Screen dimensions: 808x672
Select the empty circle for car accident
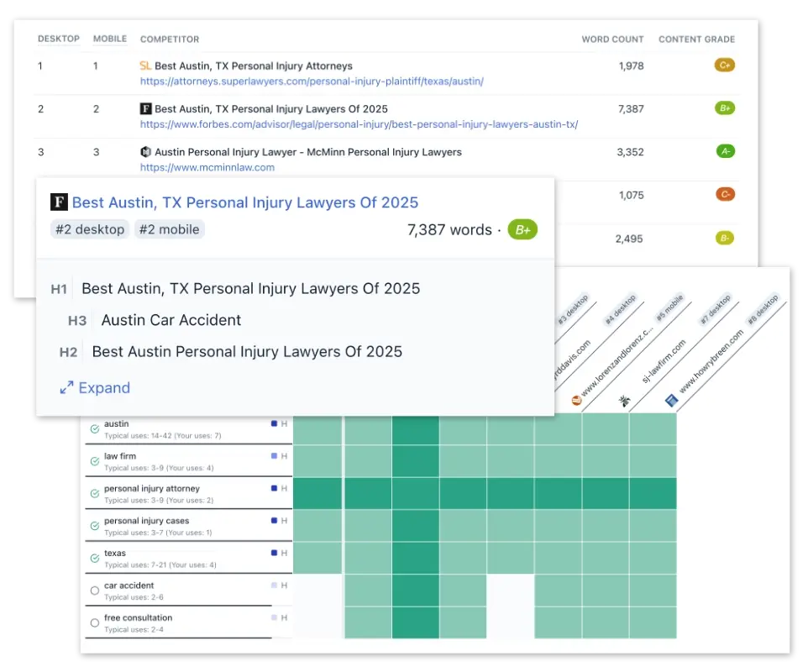[95, 591]
